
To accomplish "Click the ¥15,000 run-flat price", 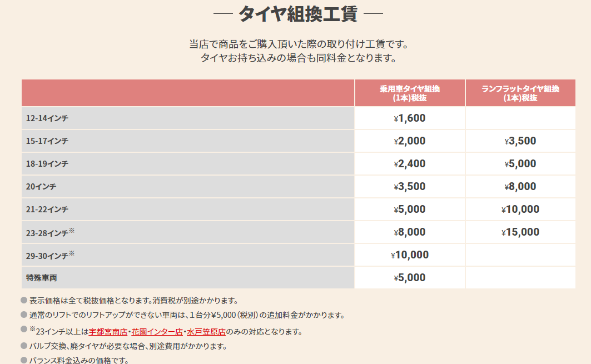I will click(520, 232).
